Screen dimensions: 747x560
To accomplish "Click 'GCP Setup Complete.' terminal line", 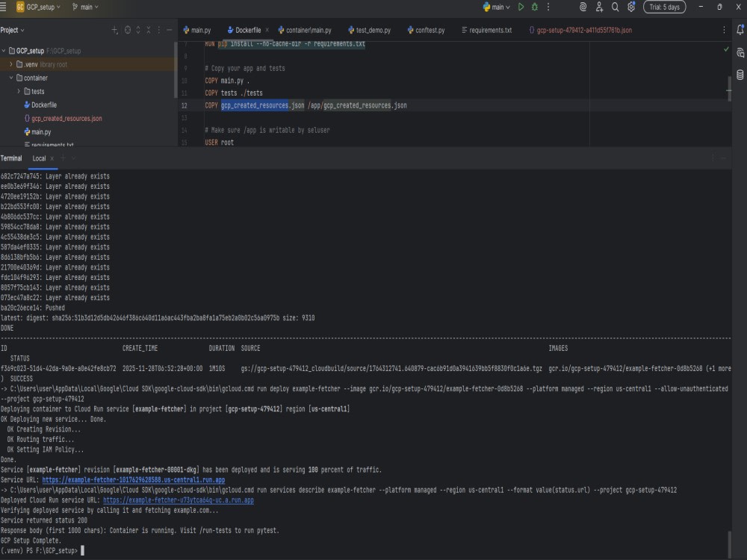I will click(x=31, y=541).
